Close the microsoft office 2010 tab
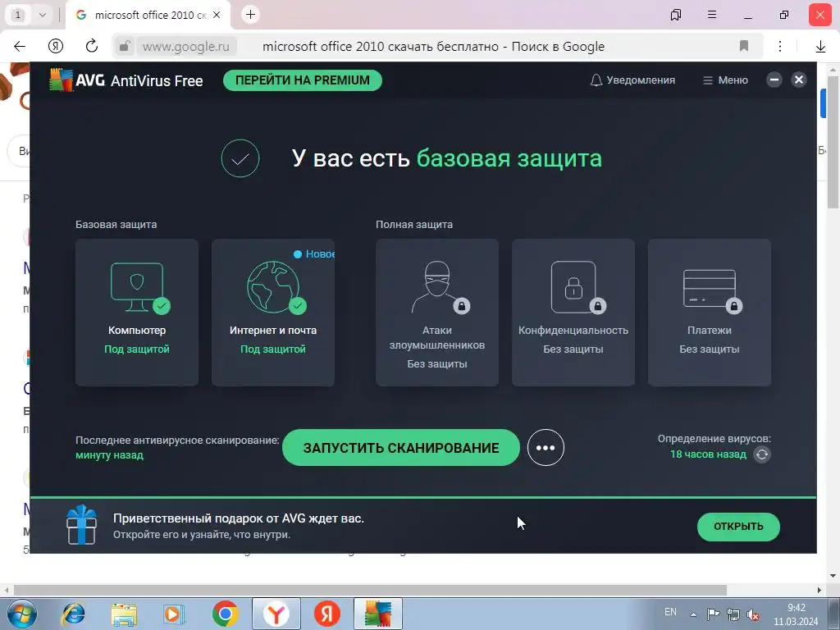Screen dimensions: 840x630 (217, 15)
